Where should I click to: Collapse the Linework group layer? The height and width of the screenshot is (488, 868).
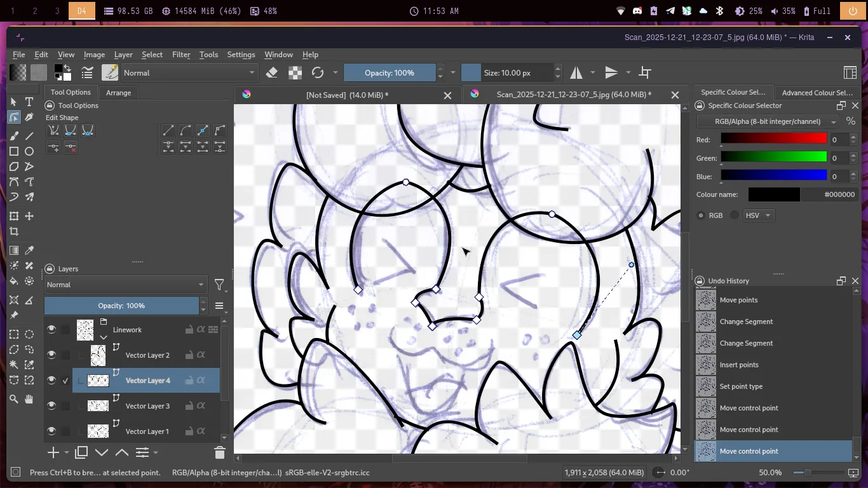(104, 337)
